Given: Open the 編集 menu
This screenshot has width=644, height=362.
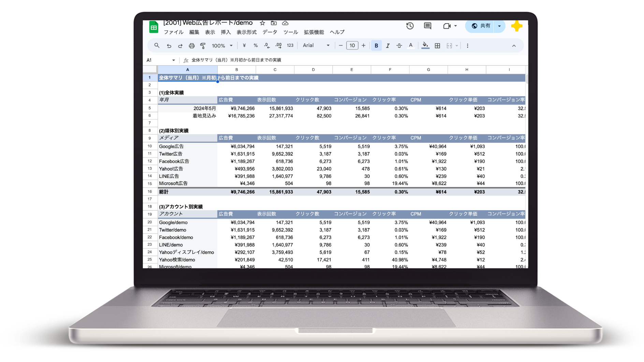Looking at the screenshot, I should (194, 32).
